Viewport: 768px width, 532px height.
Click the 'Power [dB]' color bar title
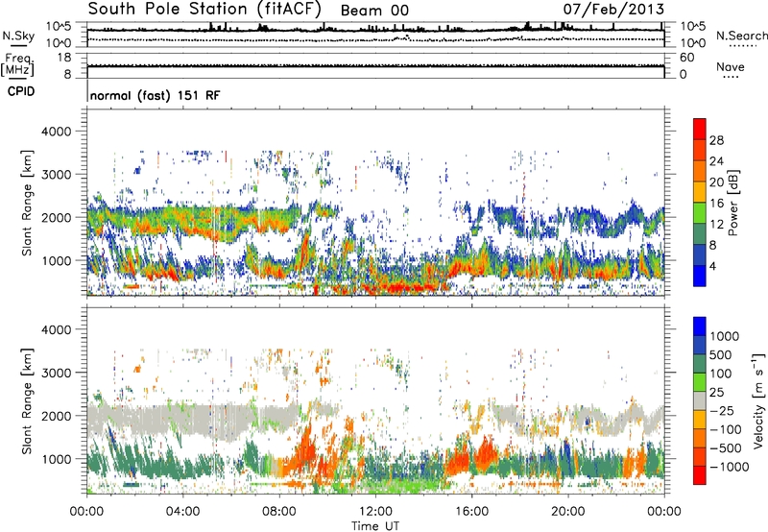(x=732, y=204)
